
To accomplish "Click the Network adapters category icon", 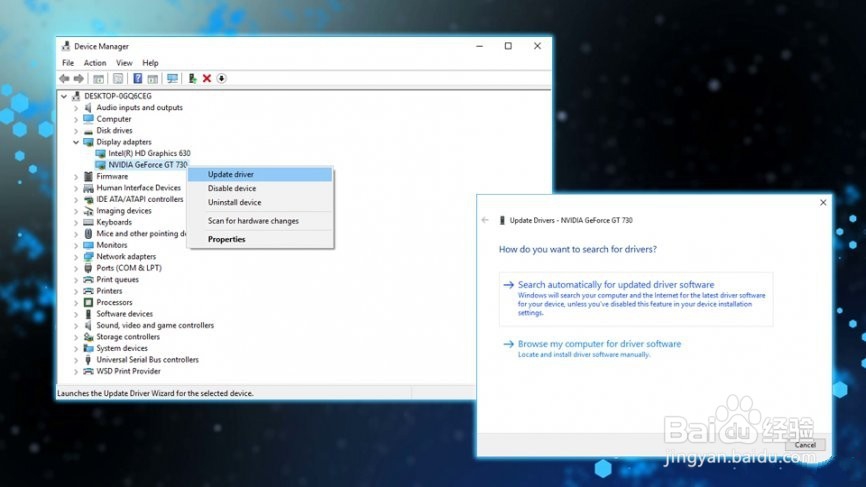I will click(88, 256).
